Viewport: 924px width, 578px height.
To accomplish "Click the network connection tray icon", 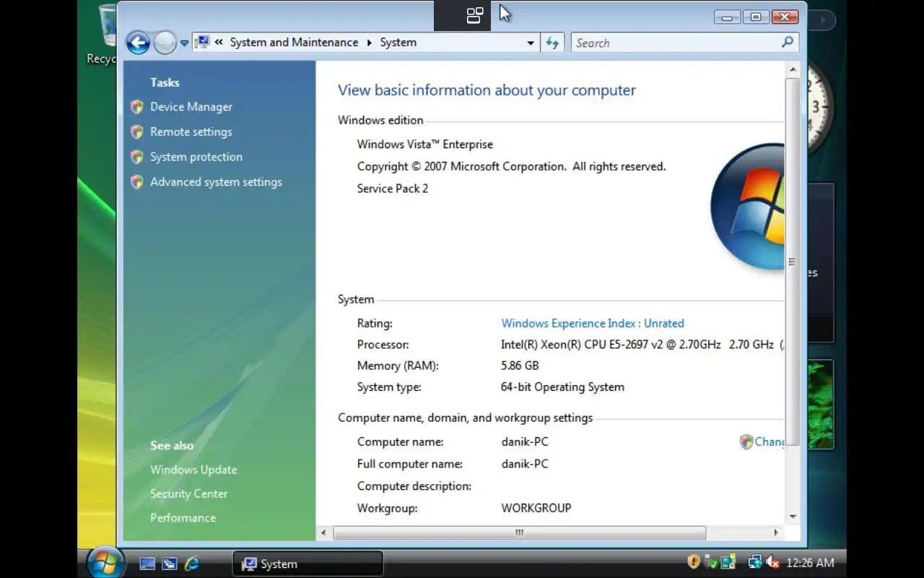I will click(x=755, y=562).
